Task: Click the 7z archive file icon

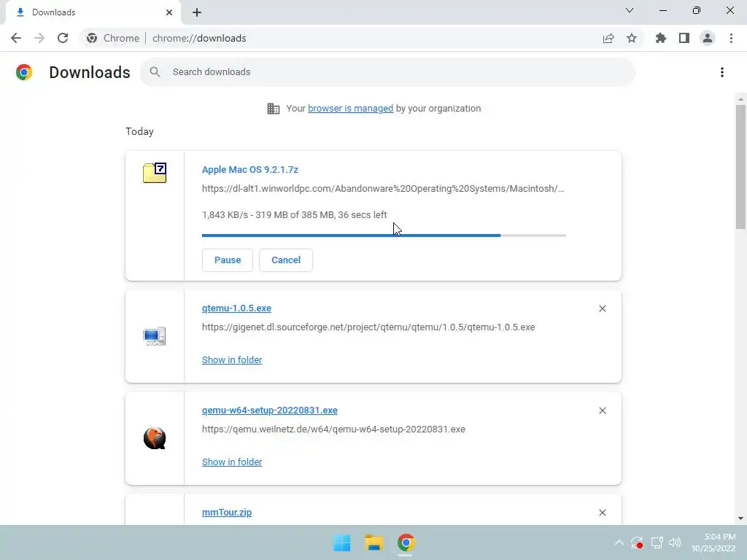Action: pos(155,172)
